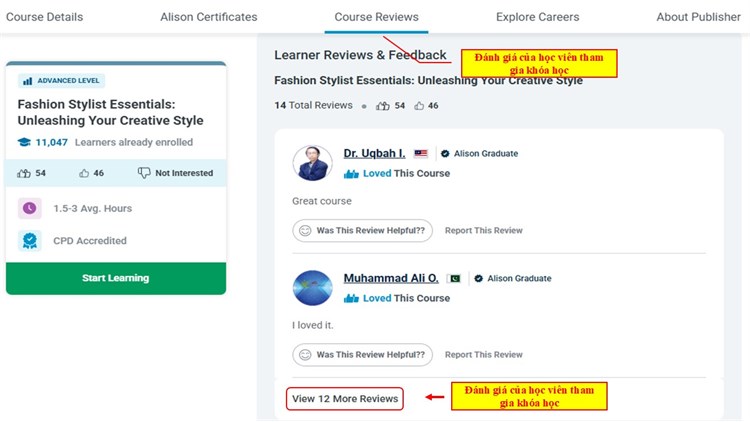Open Dr. Uqbah I. profile name link
The height and width of the screenshot is (422, 750).
pos(374,153)
